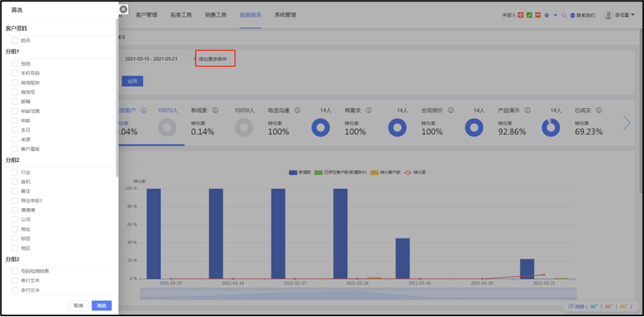
Task: Check the 姓名 checkbox
Action: coord(14,40)
